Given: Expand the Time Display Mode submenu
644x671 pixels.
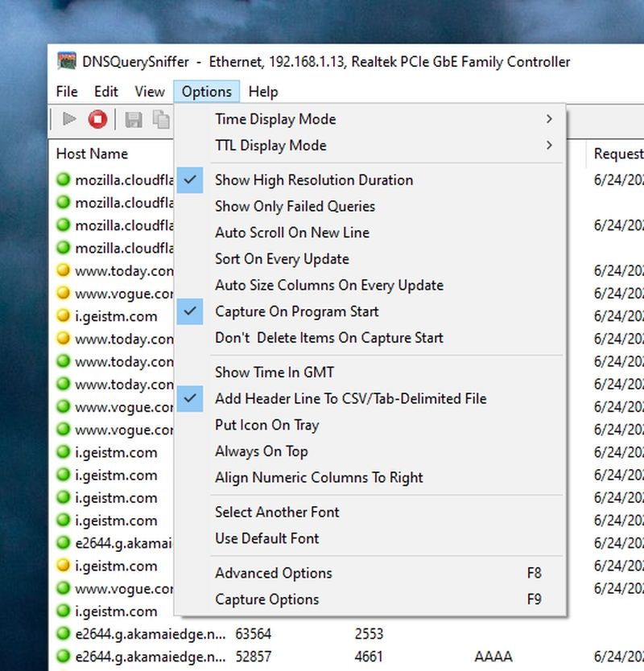Looking at the screenshot, I should (371, 119).
